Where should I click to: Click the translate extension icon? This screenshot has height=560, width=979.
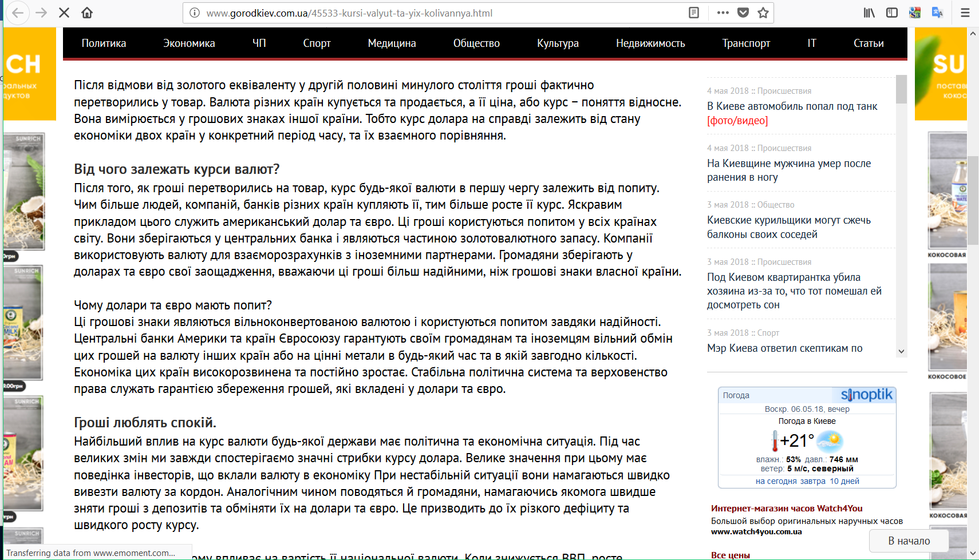(937, 13)
